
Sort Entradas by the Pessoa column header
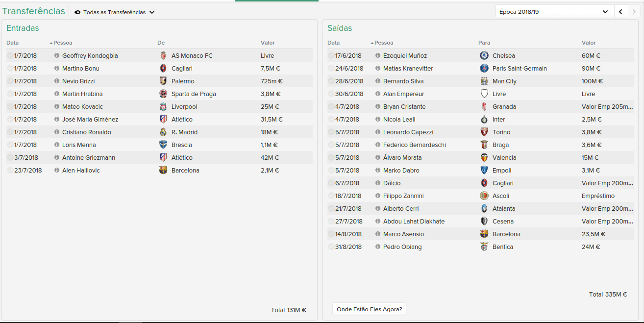pos(63,43)
